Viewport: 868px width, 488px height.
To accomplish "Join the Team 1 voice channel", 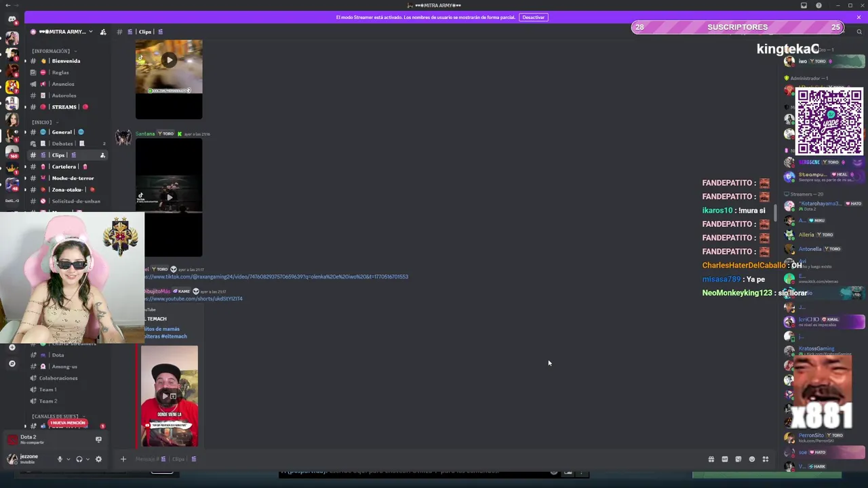I will point(67,390).
